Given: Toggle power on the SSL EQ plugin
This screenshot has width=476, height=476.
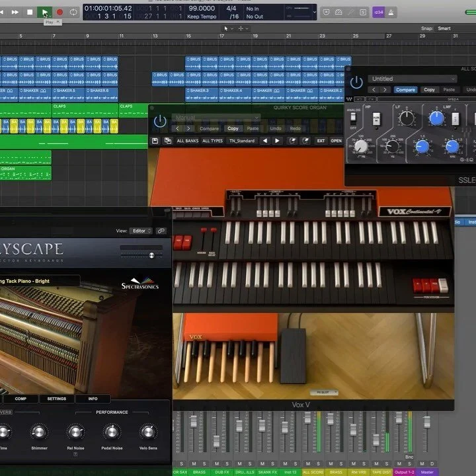Looking at the screenshot, I should point(356,83).
